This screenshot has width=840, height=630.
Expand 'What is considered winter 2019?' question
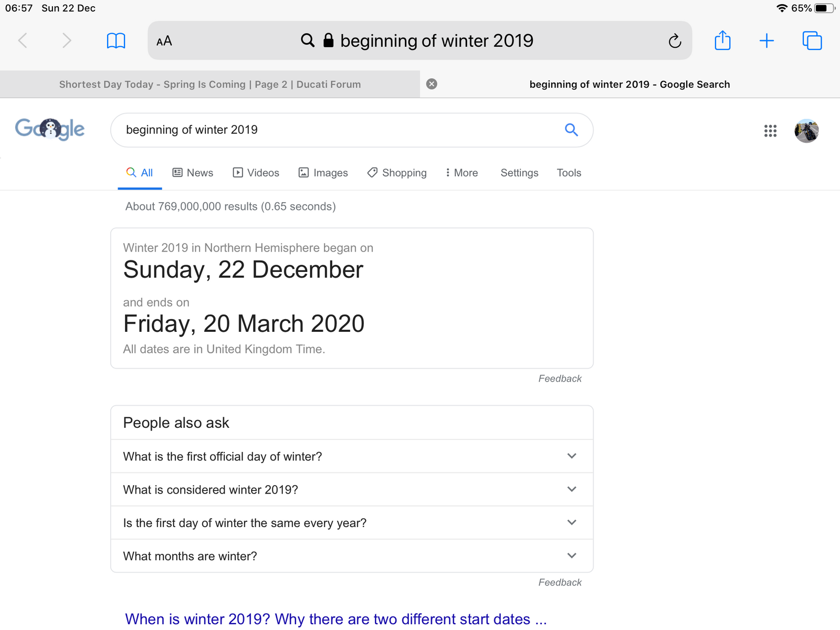coord(352,489)
